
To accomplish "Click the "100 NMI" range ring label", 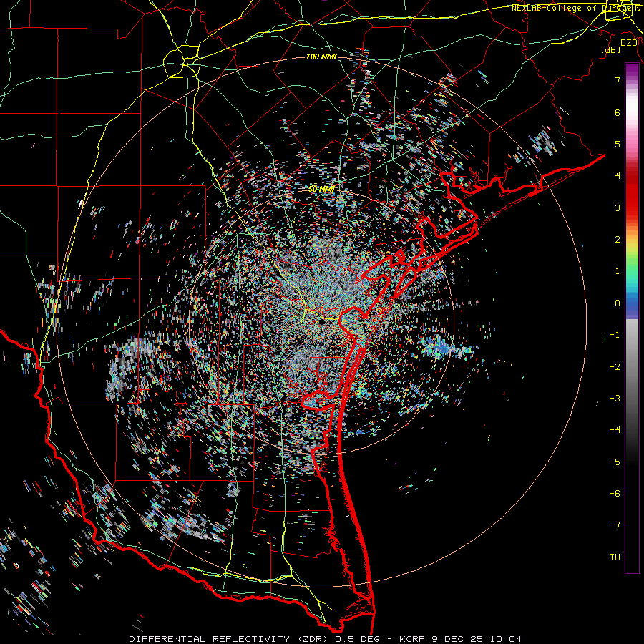I will 321,57.
